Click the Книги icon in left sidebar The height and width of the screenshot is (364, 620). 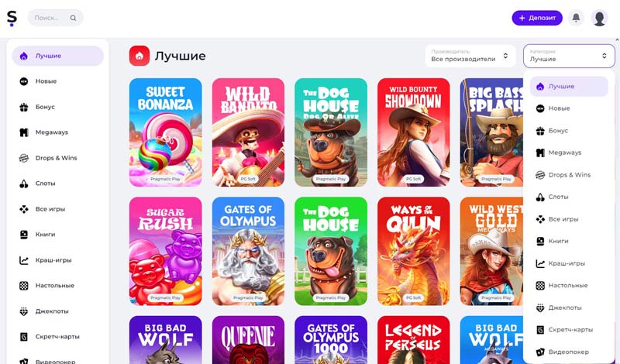pyautogui.click(x=24, y=235)
